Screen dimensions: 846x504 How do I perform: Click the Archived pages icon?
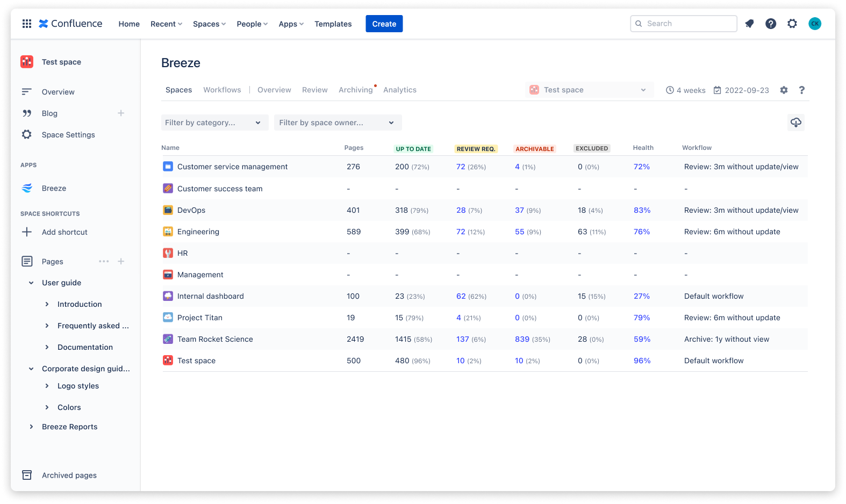[27, 475]
